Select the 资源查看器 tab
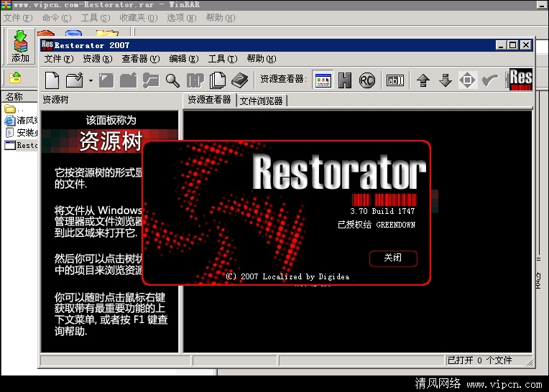Screen dimensions: 549x392 coord(209,100)
